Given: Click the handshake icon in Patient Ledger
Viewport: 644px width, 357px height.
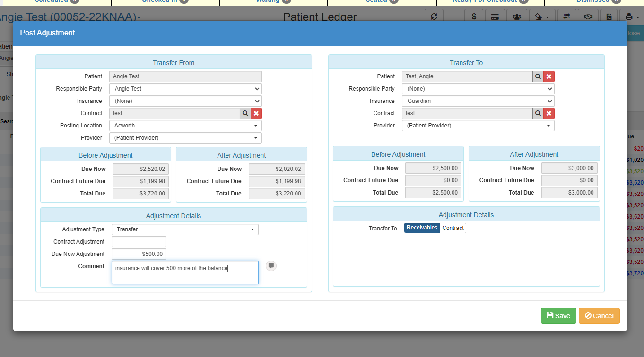Looking at the screenshot, I should (x=588, y=17).
